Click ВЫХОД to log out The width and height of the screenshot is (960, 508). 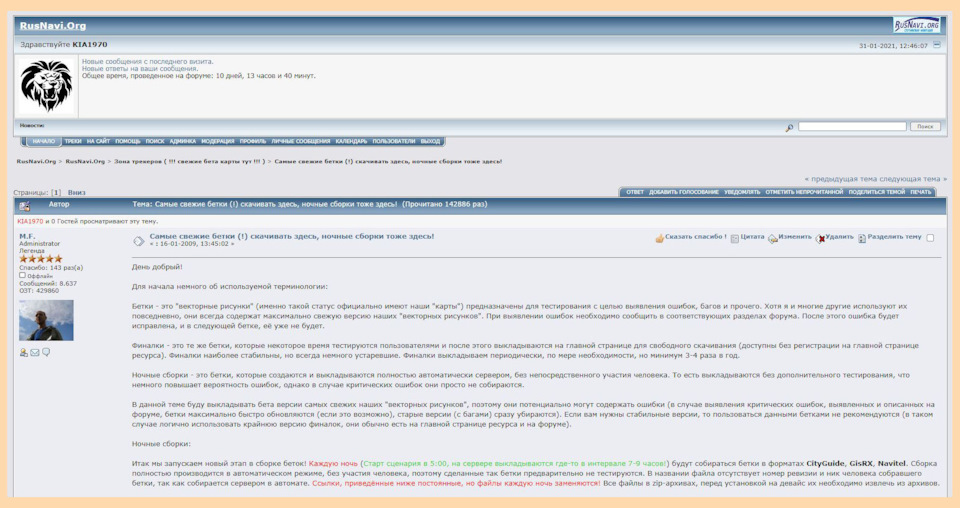tap(430, 141)
